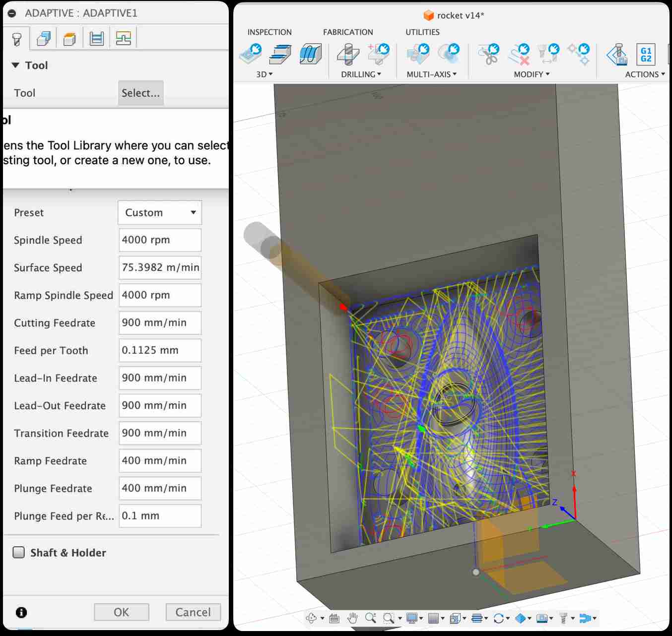Expand the DRILLING dropdown menu

pyautogui.click(x=361, y=74)
